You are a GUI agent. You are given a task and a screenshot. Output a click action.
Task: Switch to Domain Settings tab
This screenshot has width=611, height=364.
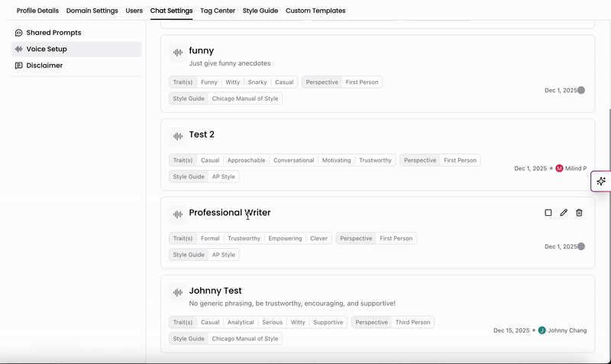[92, 11]
